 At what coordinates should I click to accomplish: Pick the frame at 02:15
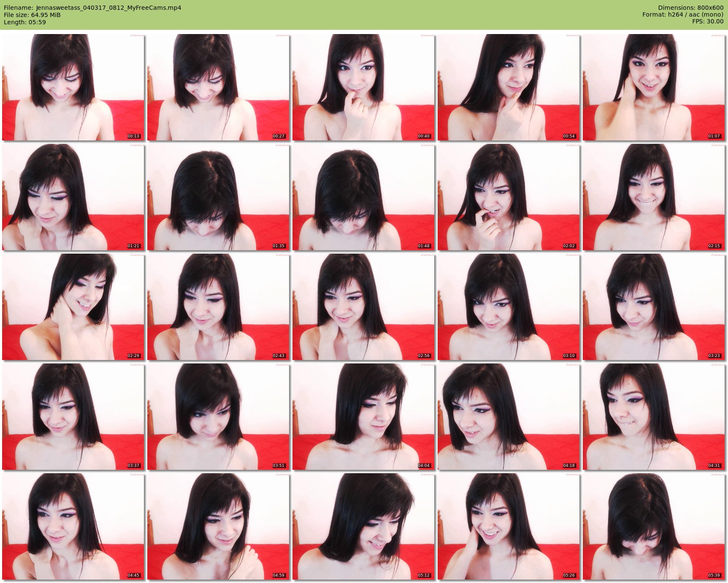654,197
